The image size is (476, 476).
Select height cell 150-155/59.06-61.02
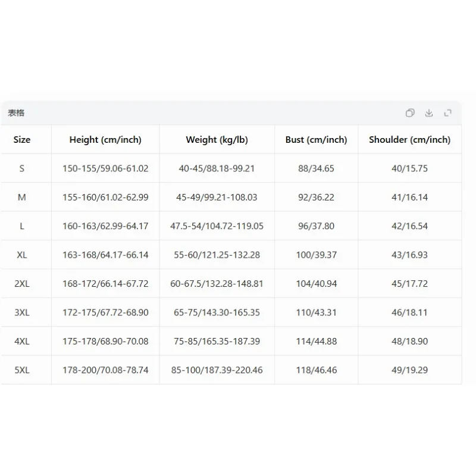(105, 168)
